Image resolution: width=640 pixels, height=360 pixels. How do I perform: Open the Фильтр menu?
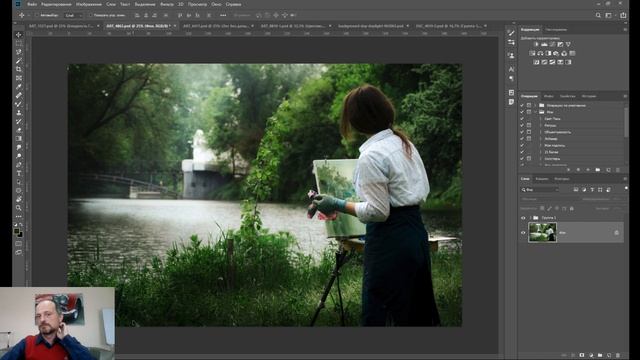pyautogui.click(x=167, y=4)
